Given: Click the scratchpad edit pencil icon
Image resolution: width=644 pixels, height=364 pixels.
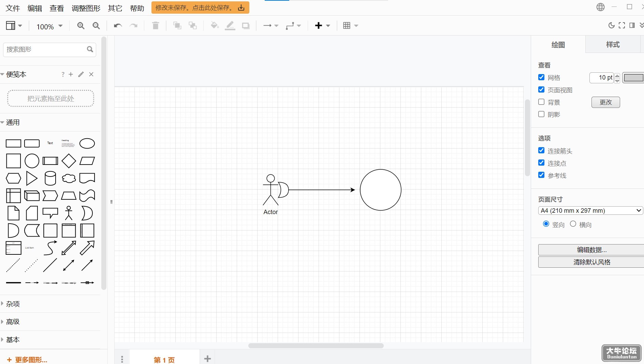Looking at the screenshot, I should 81,74.
